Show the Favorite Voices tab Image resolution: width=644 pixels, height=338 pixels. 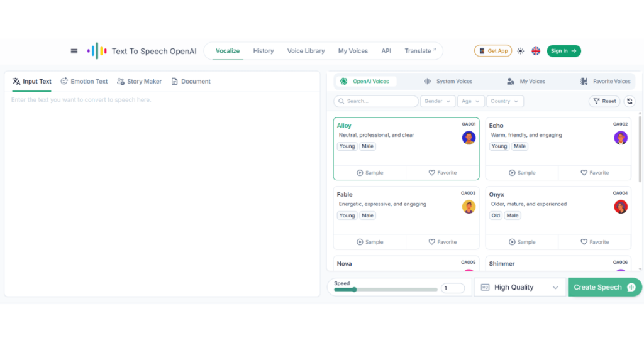point(606,81)
